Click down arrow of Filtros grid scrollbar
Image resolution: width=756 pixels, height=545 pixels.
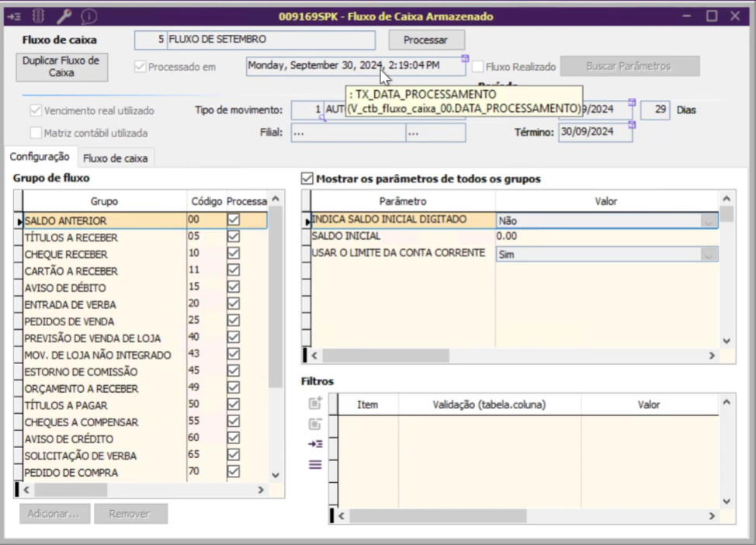click(x=727, y=502)
